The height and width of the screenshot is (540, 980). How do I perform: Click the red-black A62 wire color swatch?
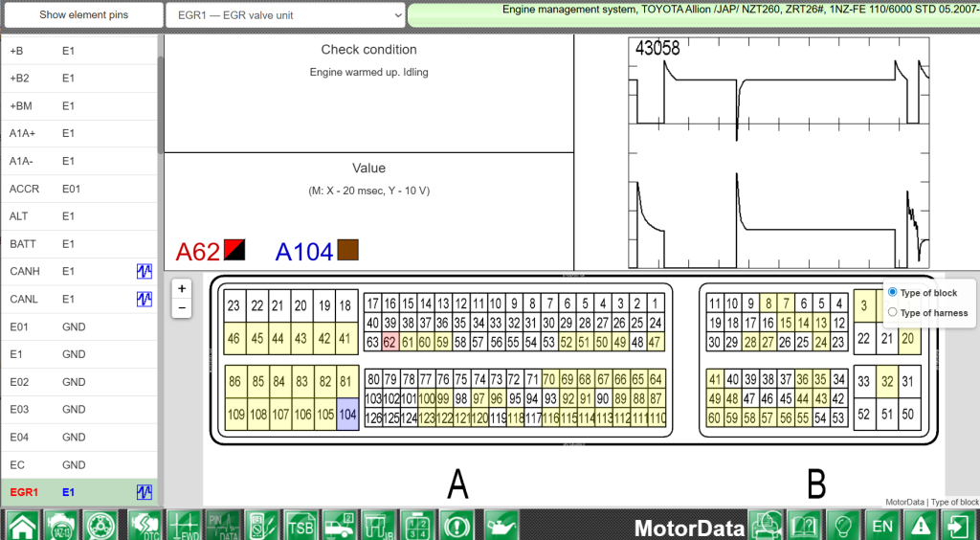[x=234, y=249]
